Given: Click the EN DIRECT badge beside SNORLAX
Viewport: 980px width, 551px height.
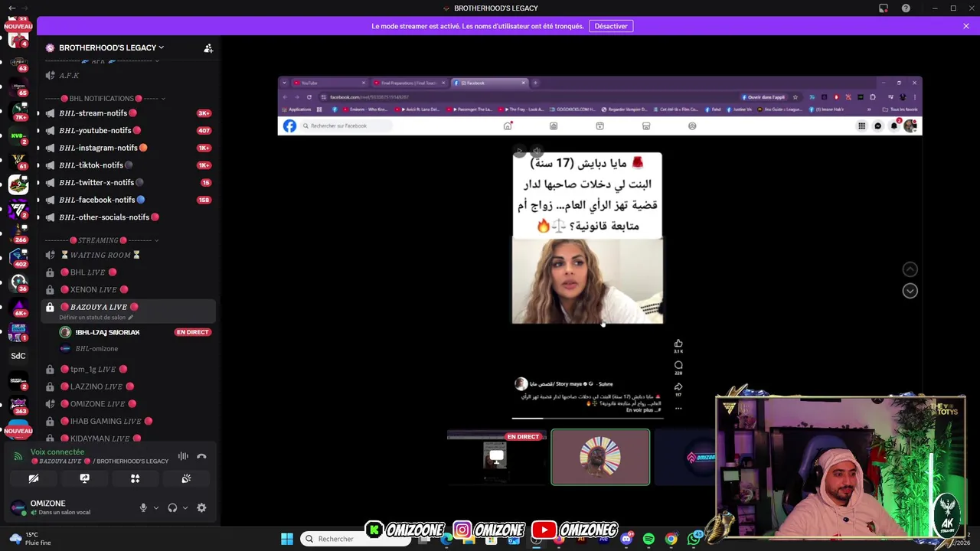Looking at the screenshot, I should (193, 332).
